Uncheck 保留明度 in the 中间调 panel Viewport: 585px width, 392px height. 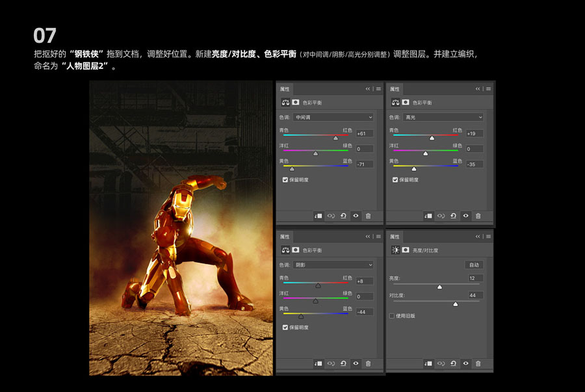point(285,179)
